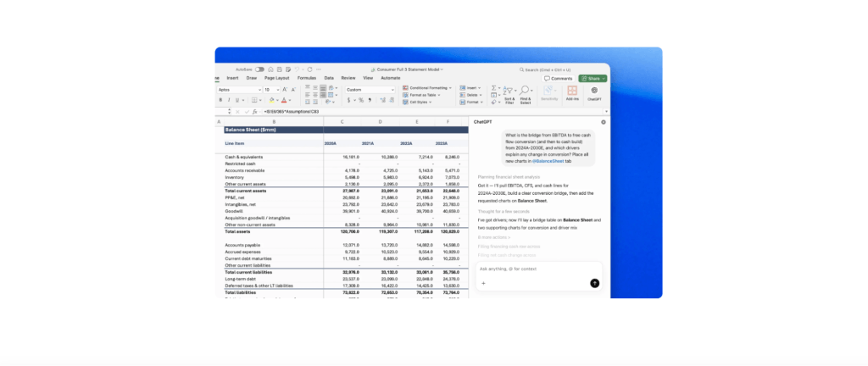The height and width of the screenshot is (366, 868).
Task: Click the Undo arrow icon
Action: pos(297,69)
